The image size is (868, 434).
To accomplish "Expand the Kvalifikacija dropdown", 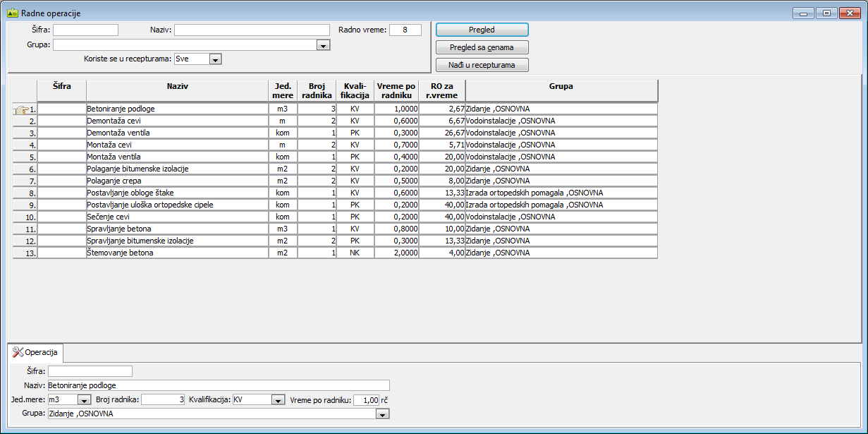I will click(x=278, y=400).
